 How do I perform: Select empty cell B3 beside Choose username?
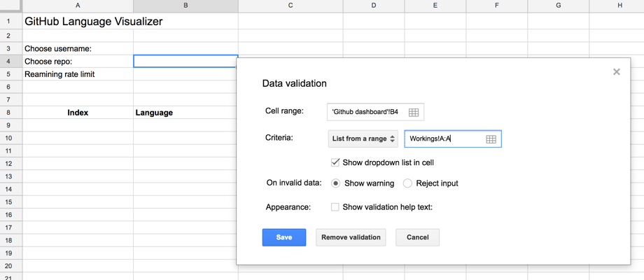pyautogui.click(x=185, y=48)
